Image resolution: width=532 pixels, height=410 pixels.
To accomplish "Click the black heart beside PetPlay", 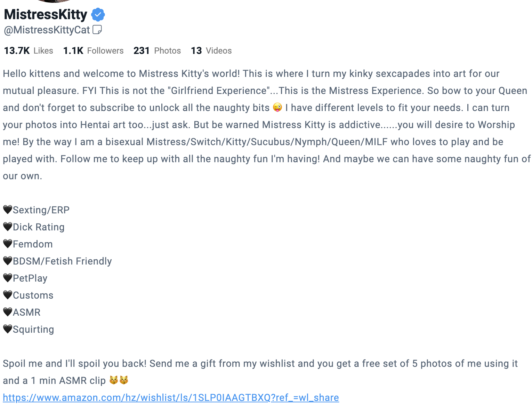I will tap(8, 278).
